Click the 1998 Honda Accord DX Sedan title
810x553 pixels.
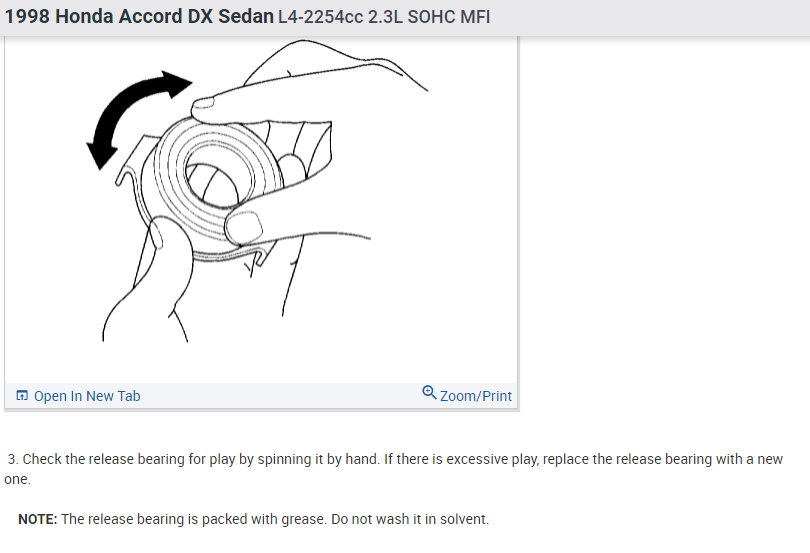coord(139,17)
